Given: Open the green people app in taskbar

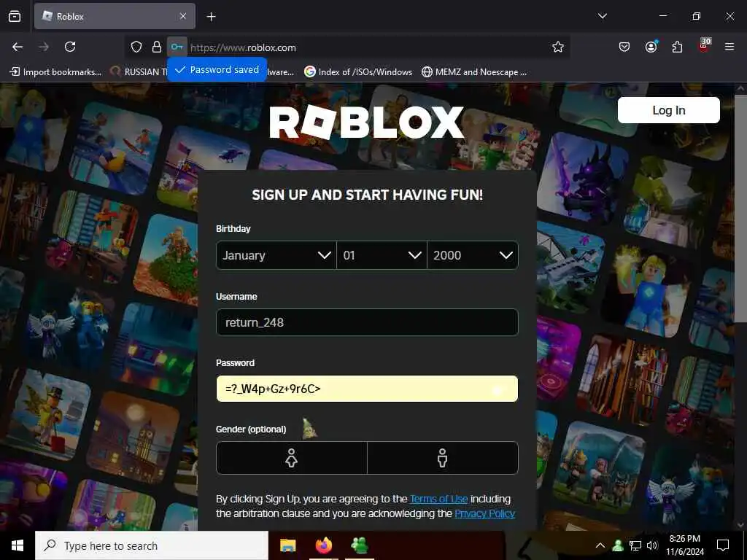Looking at the screenshot, I should [359, 545].
